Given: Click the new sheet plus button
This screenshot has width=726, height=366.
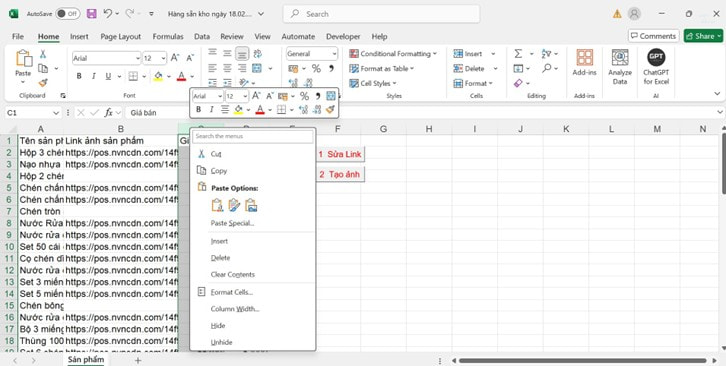Looking at the screenshot, I should click(138, 360).
